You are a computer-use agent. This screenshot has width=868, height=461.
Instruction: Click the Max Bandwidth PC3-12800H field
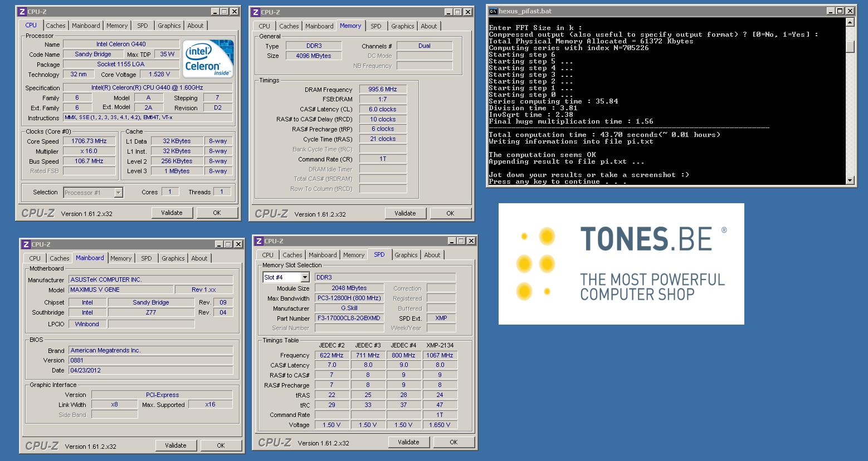(x=349, y=298)
